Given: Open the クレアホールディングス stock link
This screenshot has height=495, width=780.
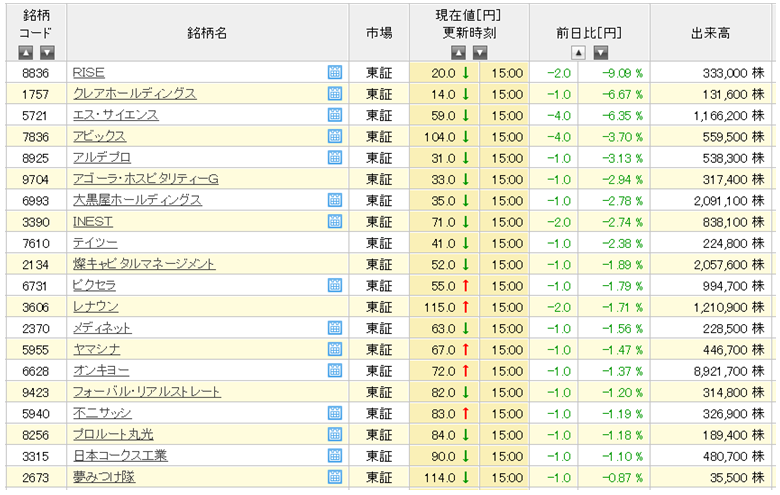Looking at the screenshot, I should [x=134, y=94].
